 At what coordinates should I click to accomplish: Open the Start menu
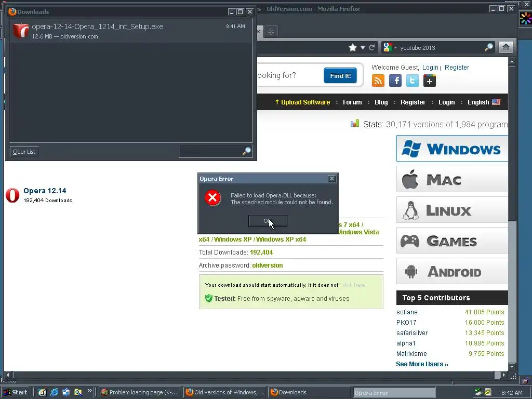click(x=16, y=392)
